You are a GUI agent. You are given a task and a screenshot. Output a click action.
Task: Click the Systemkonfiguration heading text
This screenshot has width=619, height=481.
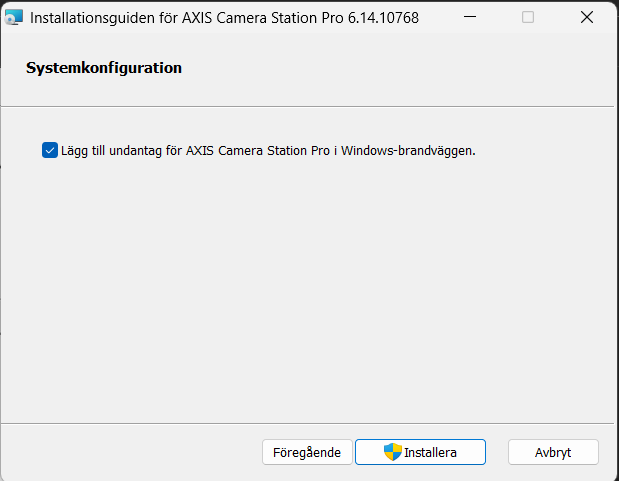click(104, 68)
